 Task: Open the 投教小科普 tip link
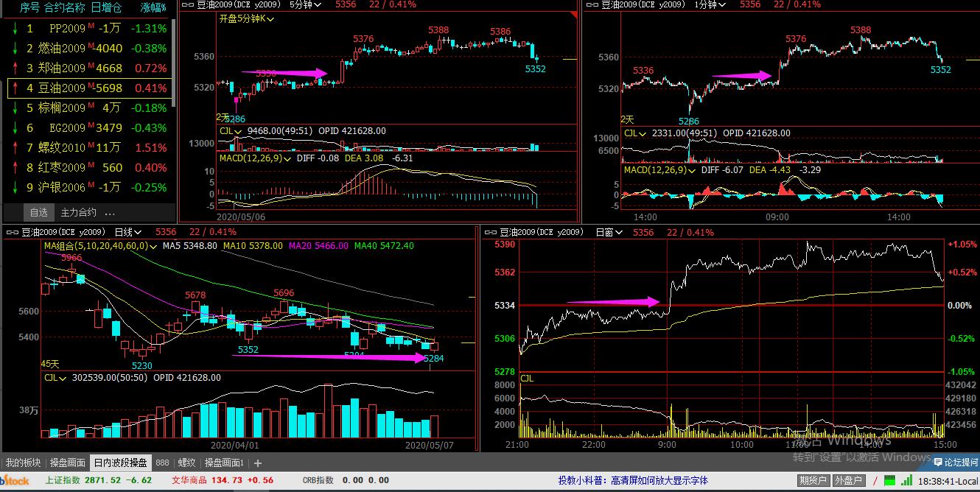coord(633,481)
